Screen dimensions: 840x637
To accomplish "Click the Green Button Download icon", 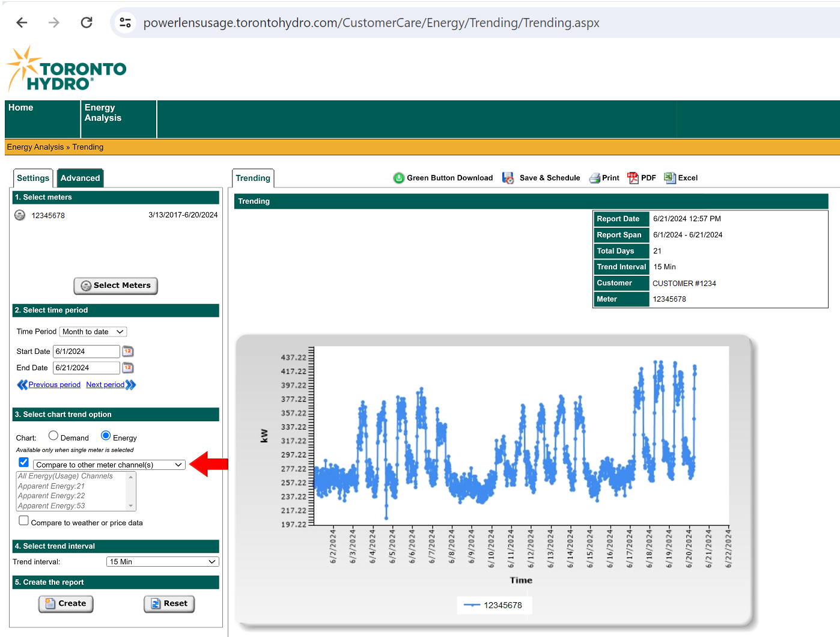I will tap(398, 178).
